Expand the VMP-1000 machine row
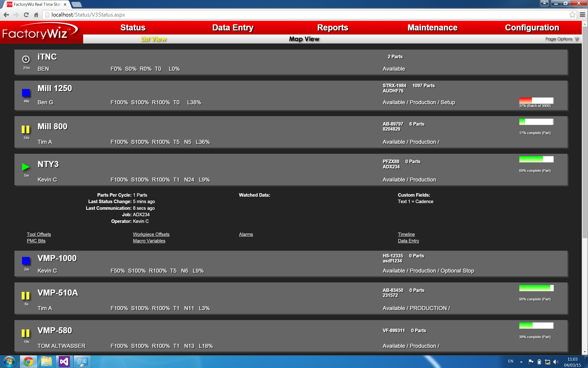 point(291,264)
